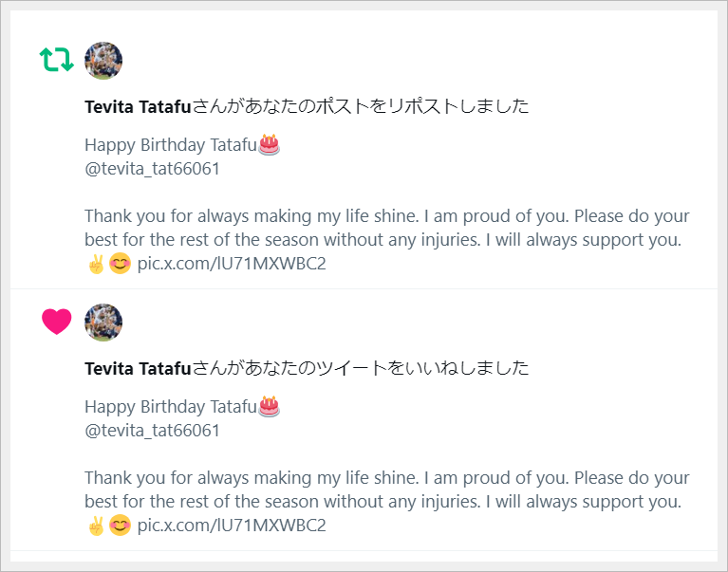728x572 pixels.
Task: Click the birthday cake emoji in the liked tweet
Action: 270,406
